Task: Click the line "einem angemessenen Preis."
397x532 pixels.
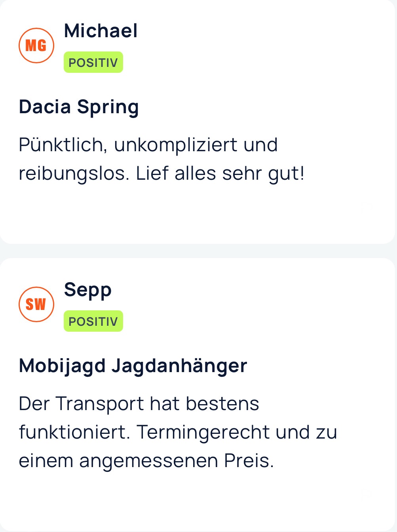Action: pyautogui.click(x=146, y=461)
